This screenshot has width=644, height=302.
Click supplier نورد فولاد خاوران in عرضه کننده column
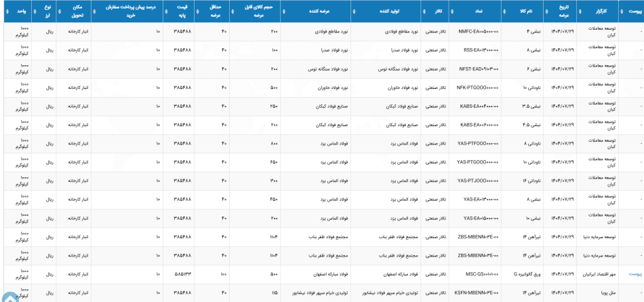coord(333,88)
